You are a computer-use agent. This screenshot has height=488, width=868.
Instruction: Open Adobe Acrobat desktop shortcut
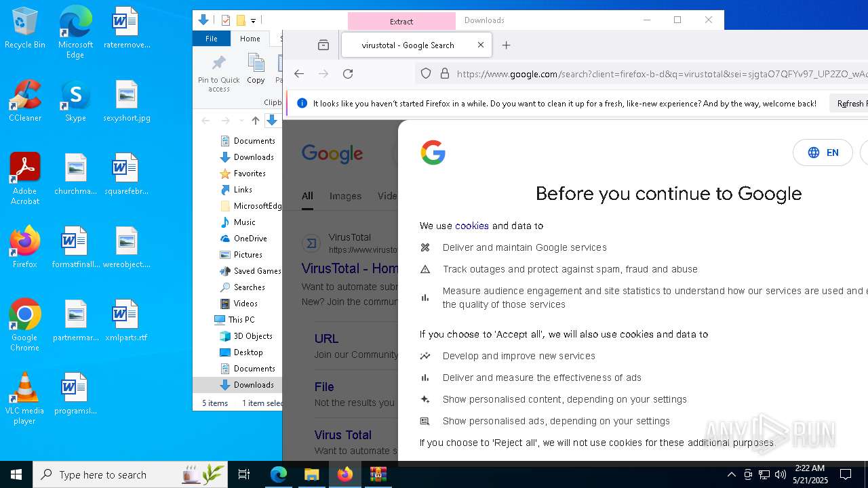[24, 179]
